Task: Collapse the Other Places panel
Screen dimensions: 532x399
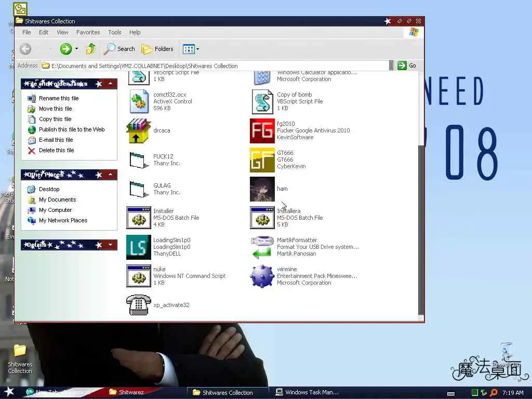Action: (111, 175)
